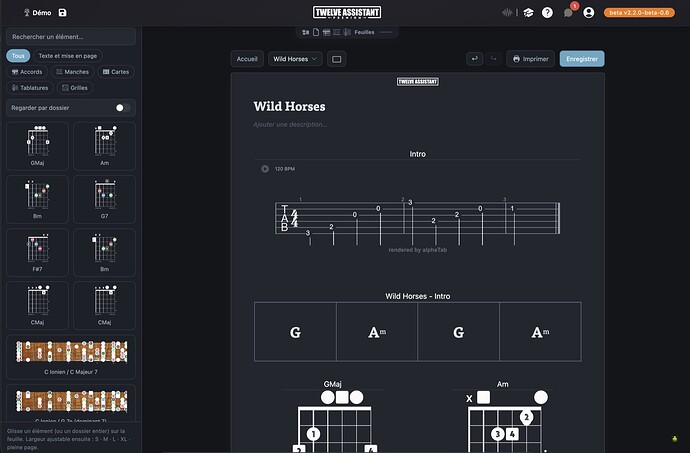Open chat messages with notification badge

569,12
